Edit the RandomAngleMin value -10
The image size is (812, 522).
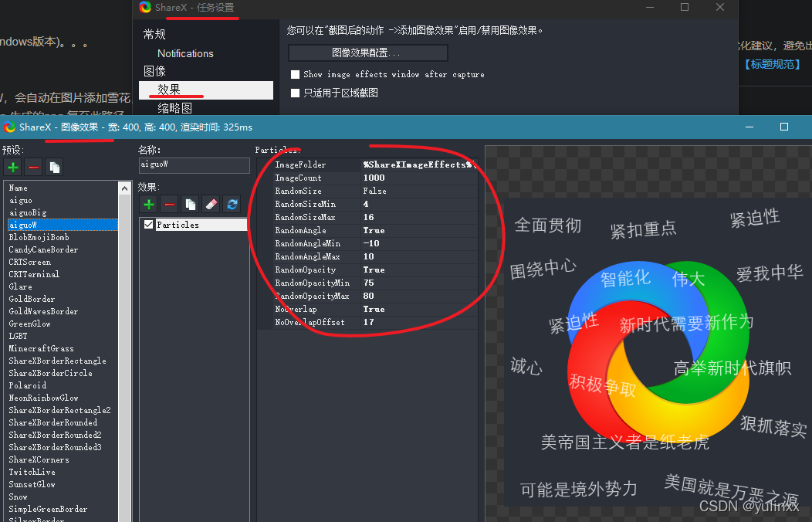419,243
